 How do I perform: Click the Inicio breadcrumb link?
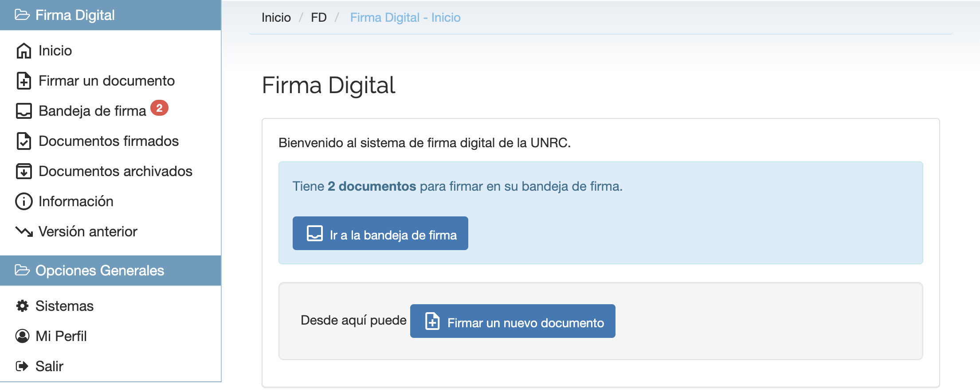point(276,18)
